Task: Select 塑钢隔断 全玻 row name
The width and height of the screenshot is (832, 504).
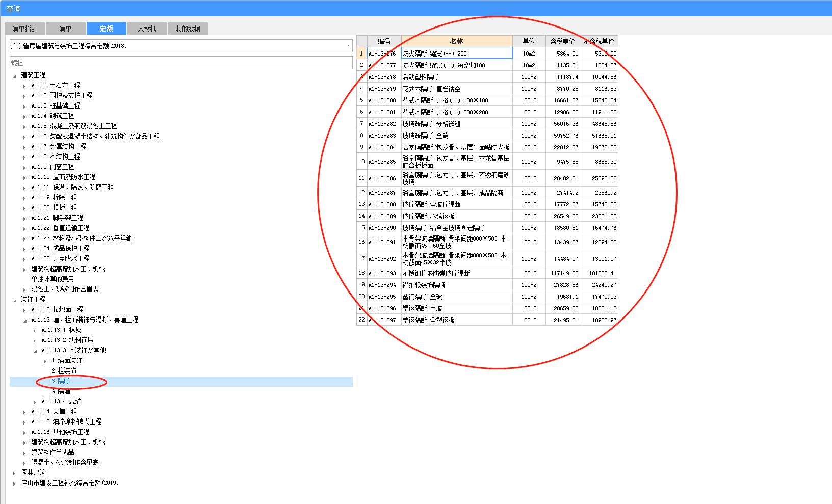Action: click(x=457, y=297)
